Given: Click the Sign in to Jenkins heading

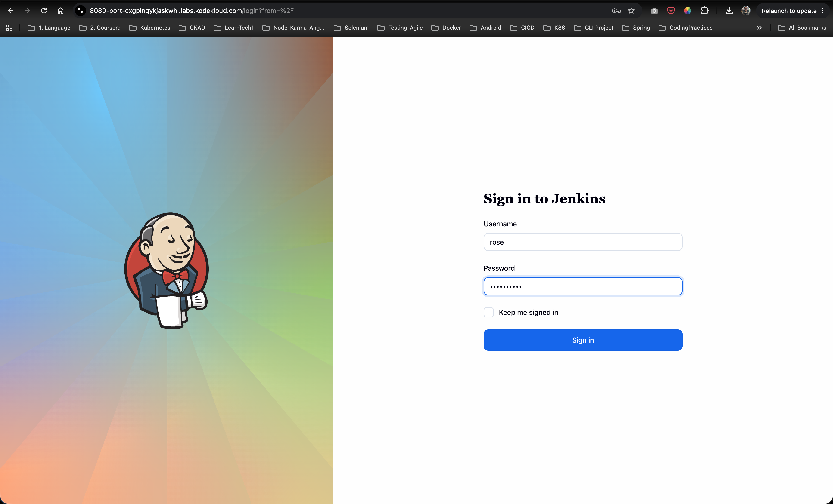Looking at the screenshot, I should coord(544,199).
